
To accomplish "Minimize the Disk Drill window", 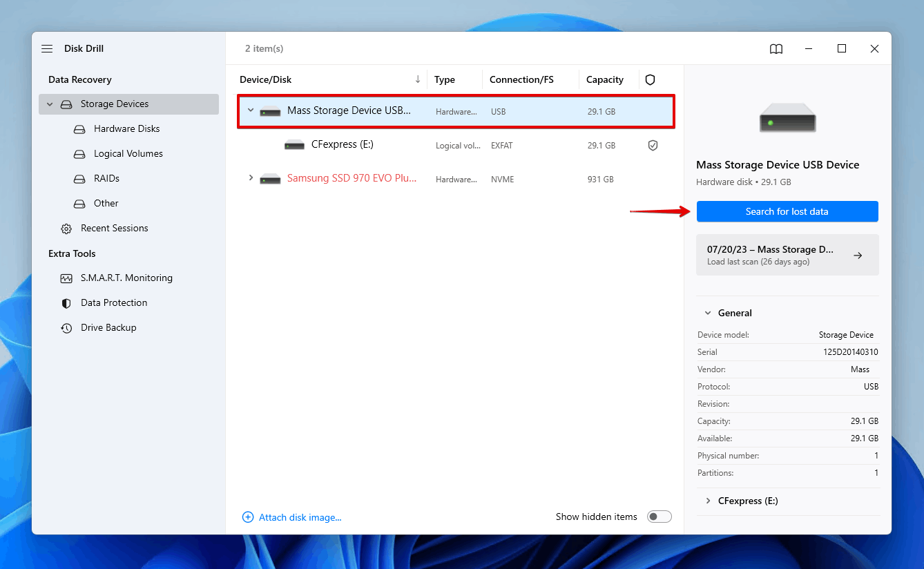I will [x=809, y=48].
